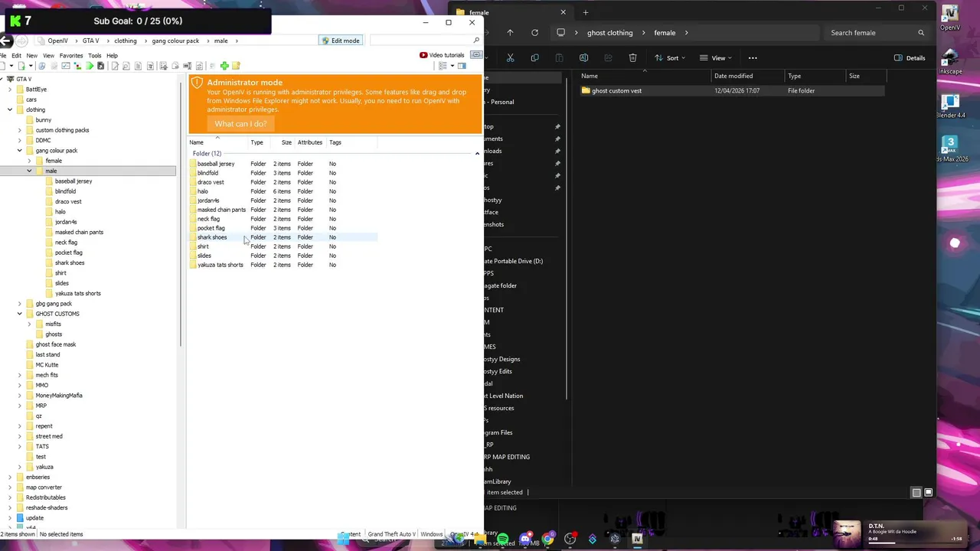Toggle Edit mode in OpenIV
The image size is (980, 551).
point(340,41)
